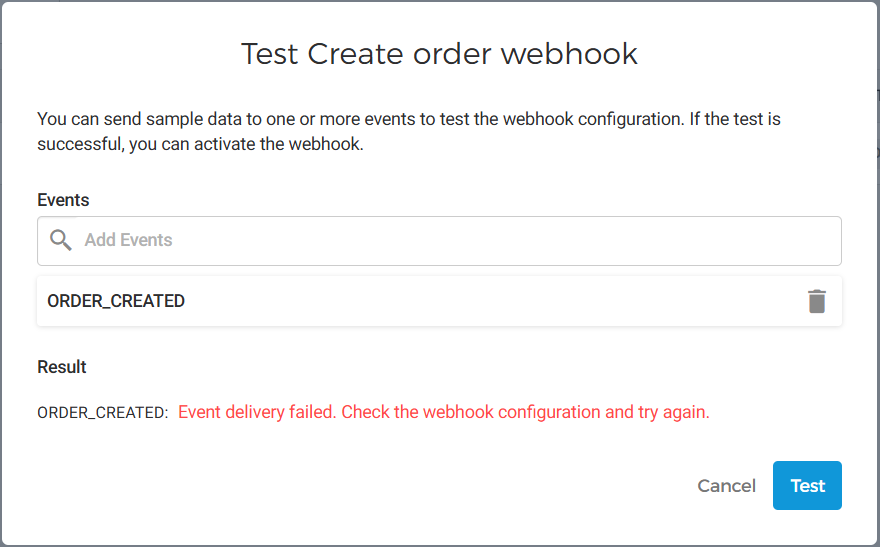Cancel the webhook test dialog
The height and width of the screenshot is (547, 880).
[x=726, y=486]
